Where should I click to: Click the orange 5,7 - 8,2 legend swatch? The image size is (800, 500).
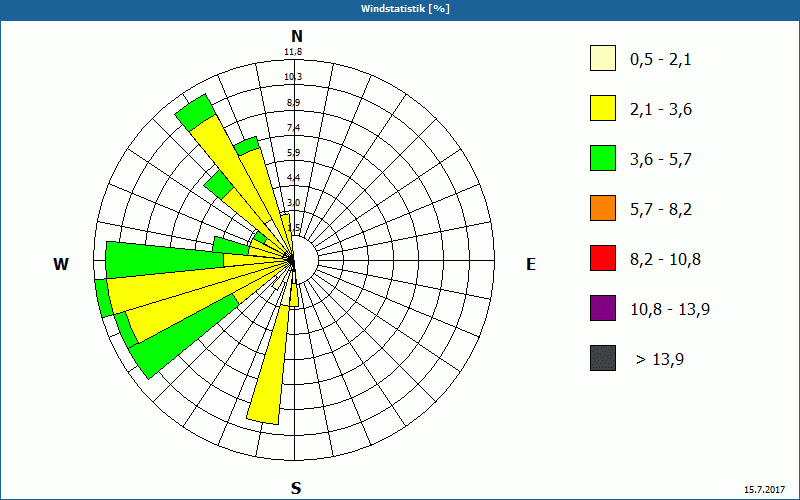click(603, 208)
